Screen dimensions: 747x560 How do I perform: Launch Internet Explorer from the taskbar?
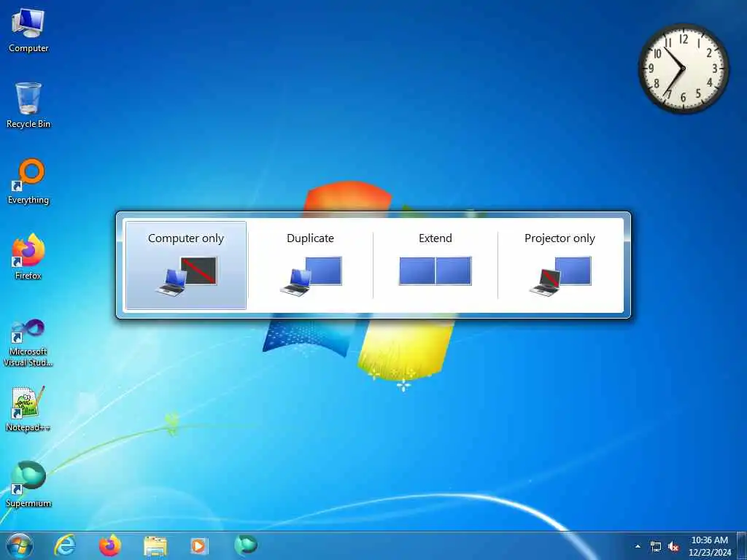(x=64, y=545)
